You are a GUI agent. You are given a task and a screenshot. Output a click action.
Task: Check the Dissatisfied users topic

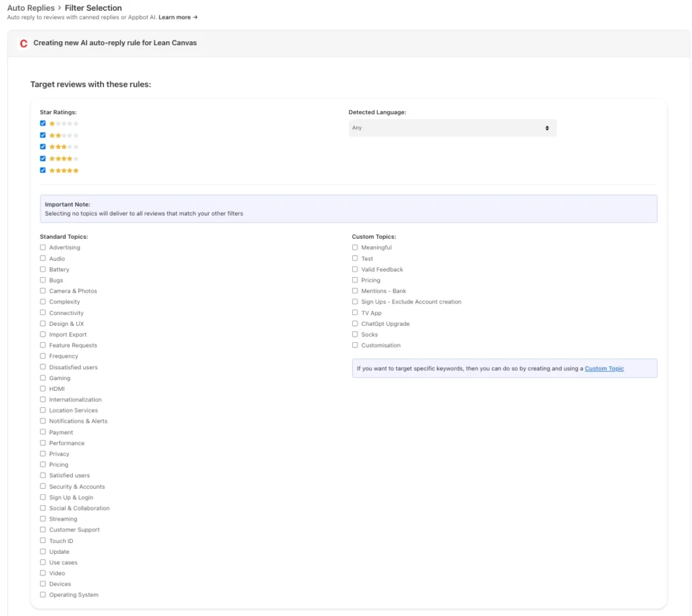[x=43, y=366]
